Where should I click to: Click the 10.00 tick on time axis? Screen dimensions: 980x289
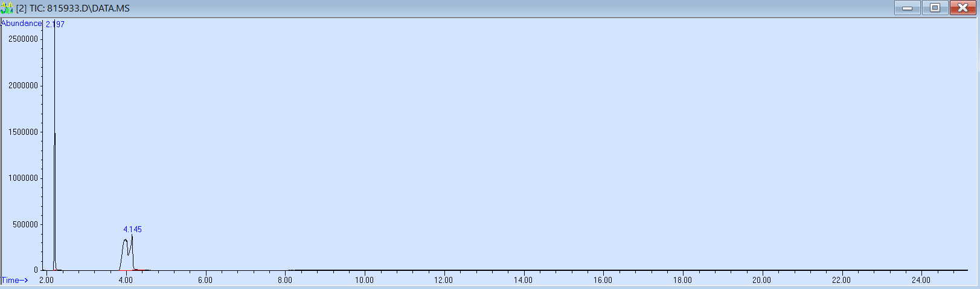(x=364, y=280)
